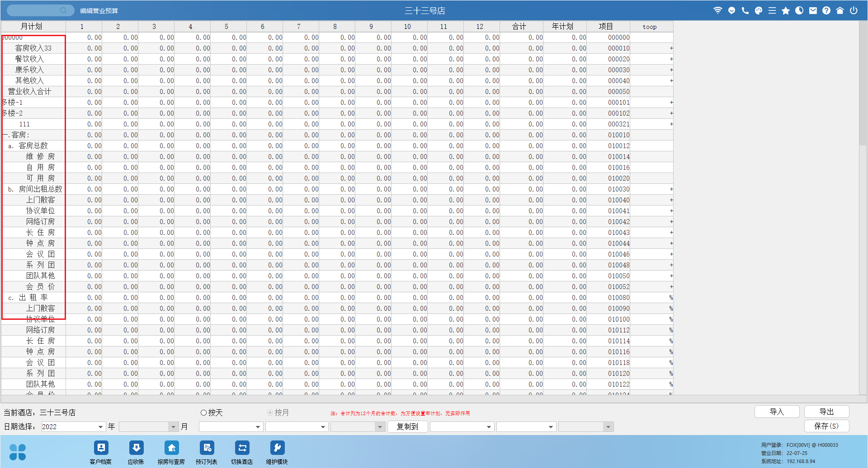The image size is (868, 468).
Task: Click the 年计划 column header
Action: (x=565, y=27)
